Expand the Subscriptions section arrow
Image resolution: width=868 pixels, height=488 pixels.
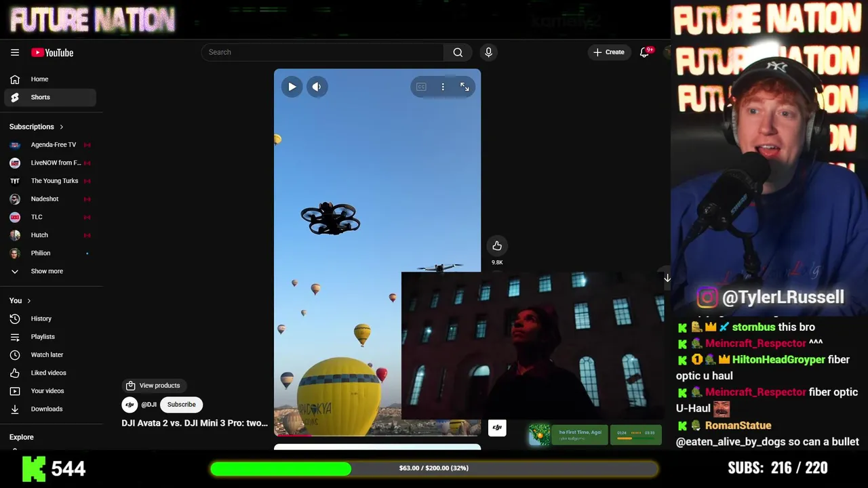62,127
